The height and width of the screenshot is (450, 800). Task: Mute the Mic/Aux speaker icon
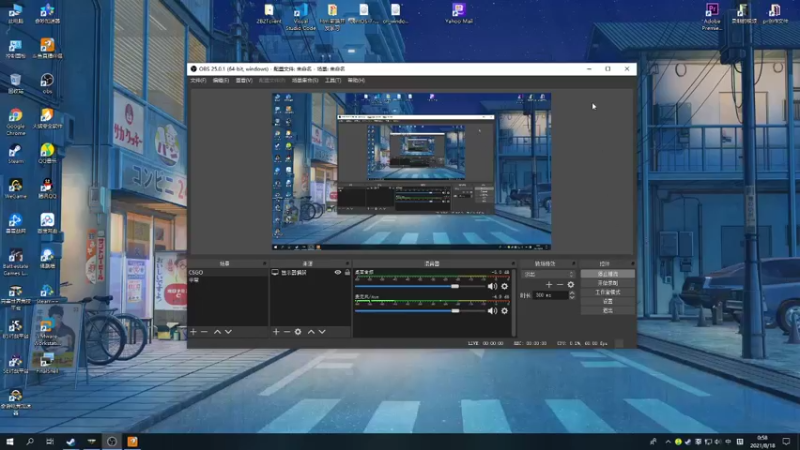click(x=492, y=311)
